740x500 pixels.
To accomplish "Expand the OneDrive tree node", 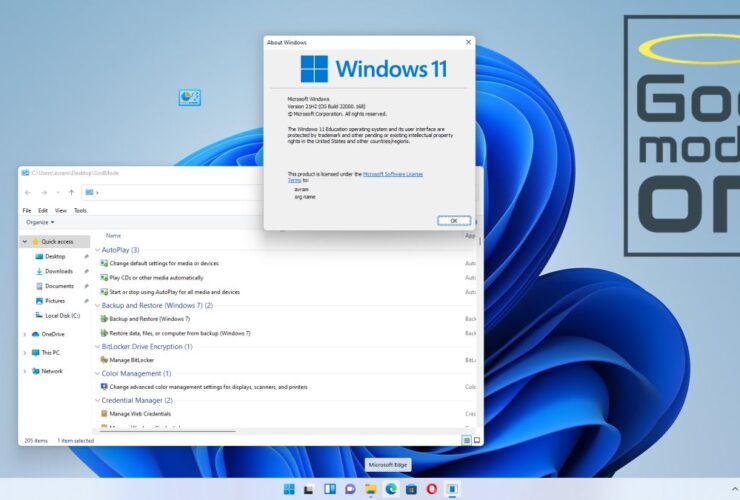I will tap(25, 334).
